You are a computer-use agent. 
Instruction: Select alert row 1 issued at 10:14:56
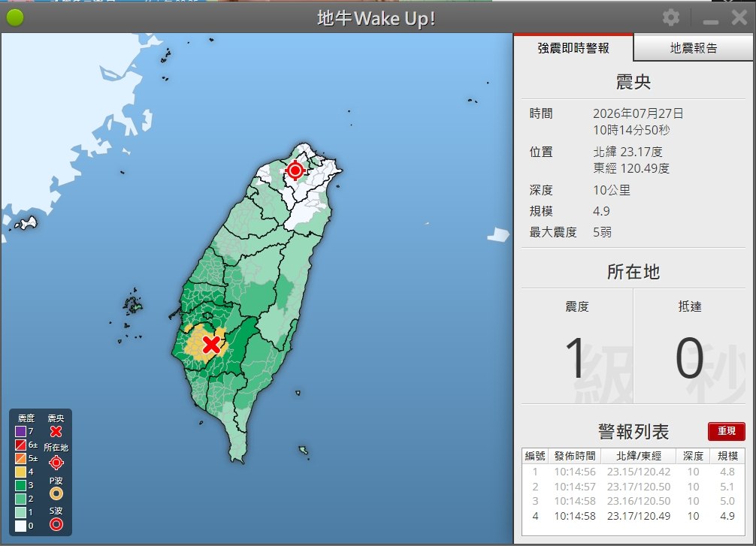point(633,472)
